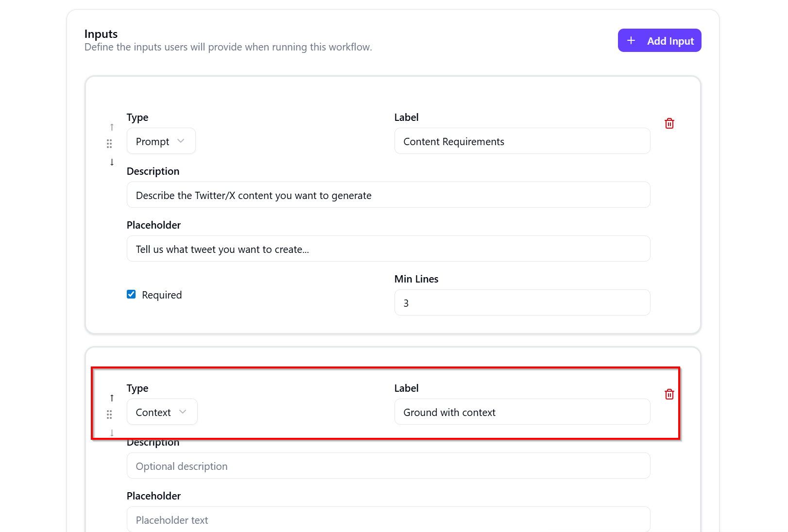The height and width of the screenshot is (532, 788).
Task: Edit the Ground with context label field
Action: click(522, 412)
